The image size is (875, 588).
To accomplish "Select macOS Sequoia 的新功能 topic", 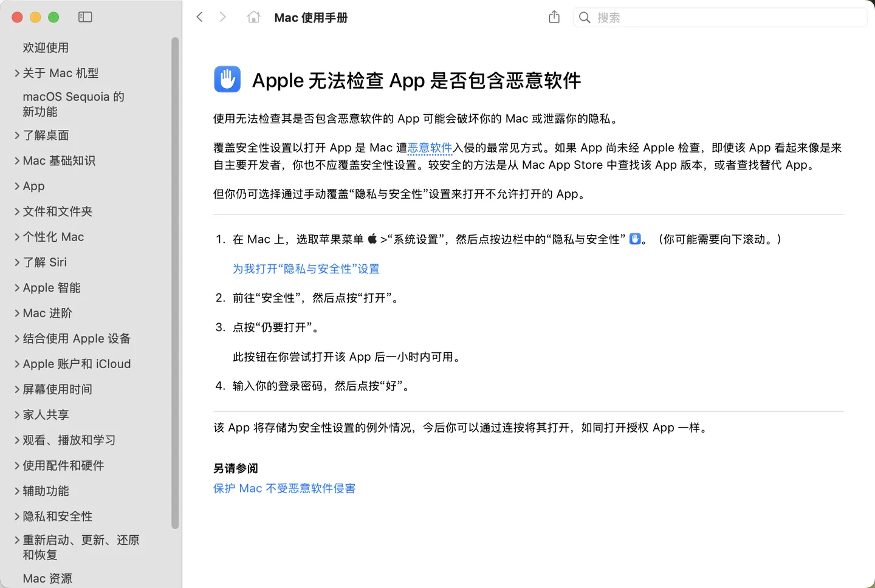I will 74,104.
